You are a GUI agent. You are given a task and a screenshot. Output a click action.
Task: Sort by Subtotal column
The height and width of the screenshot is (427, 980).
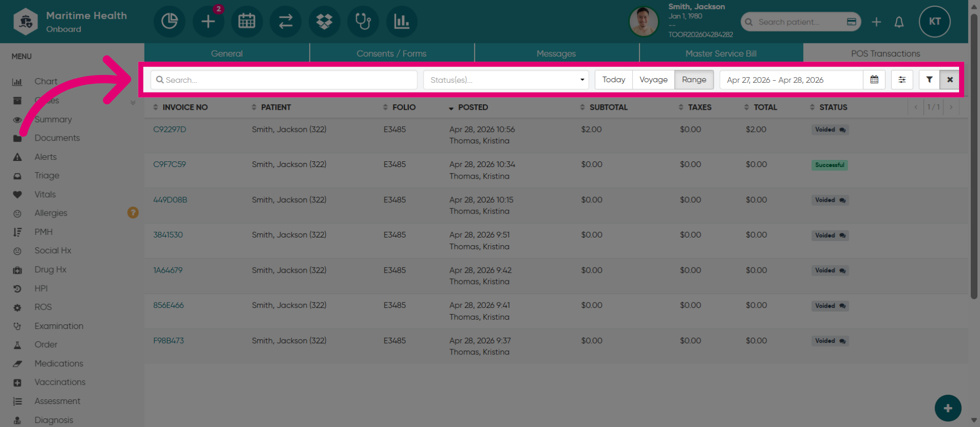604,107
